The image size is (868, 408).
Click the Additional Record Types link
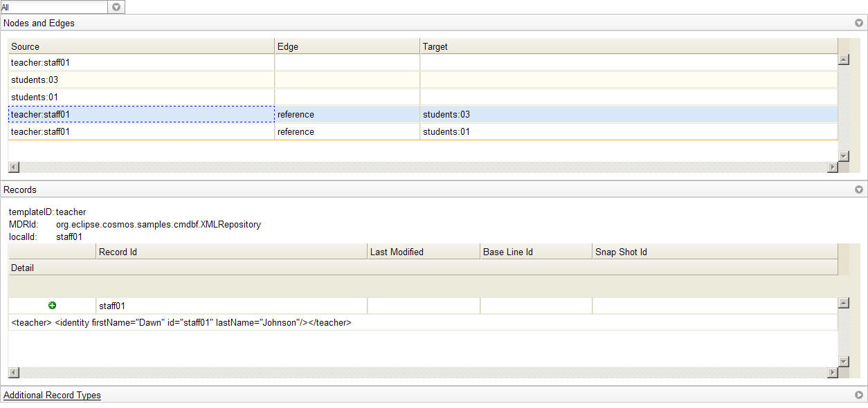coord(52,396)
